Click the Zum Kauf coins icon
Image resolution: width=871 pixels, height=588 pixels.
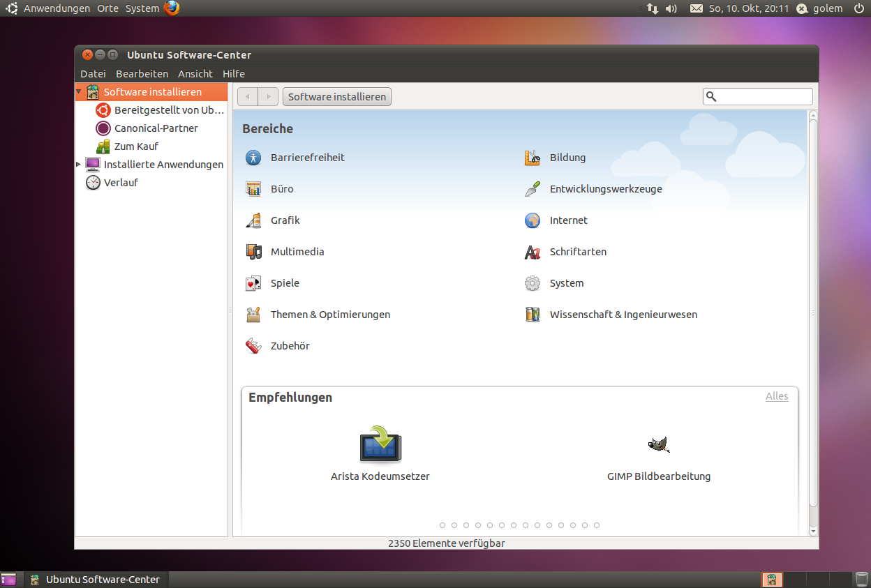coord(103,146)
